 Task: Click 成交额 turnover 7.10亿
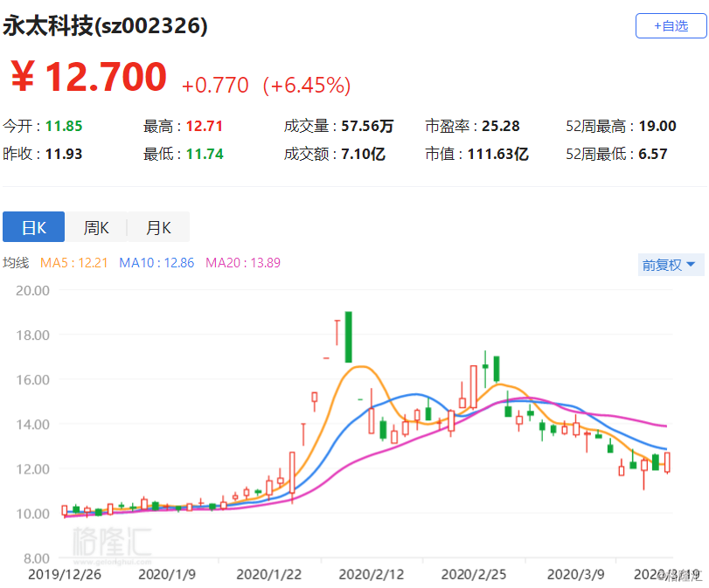[x=363, y=154]
